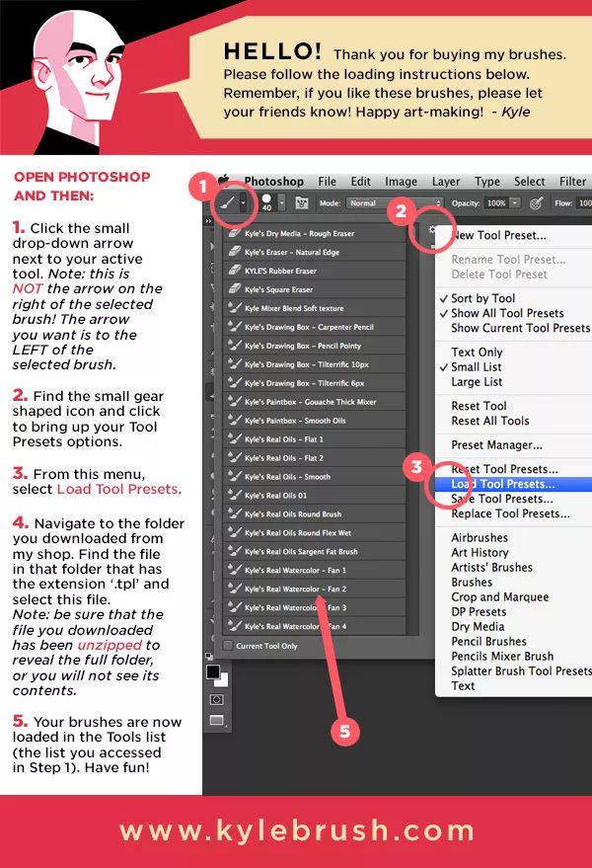Screen dimensions: 592x868
Task: Open the Edit menu
Action: click(x=361, y=182)
